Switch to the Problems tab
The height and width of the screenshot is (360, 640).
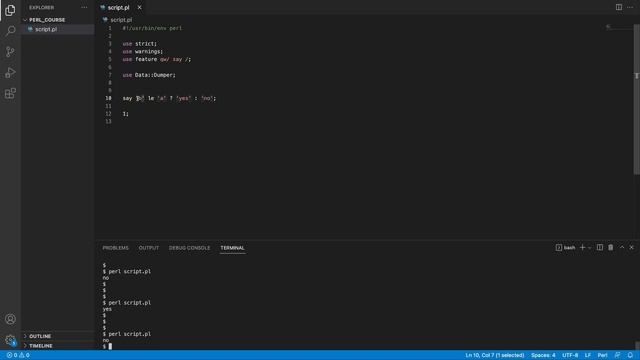[x=116, y=248]
